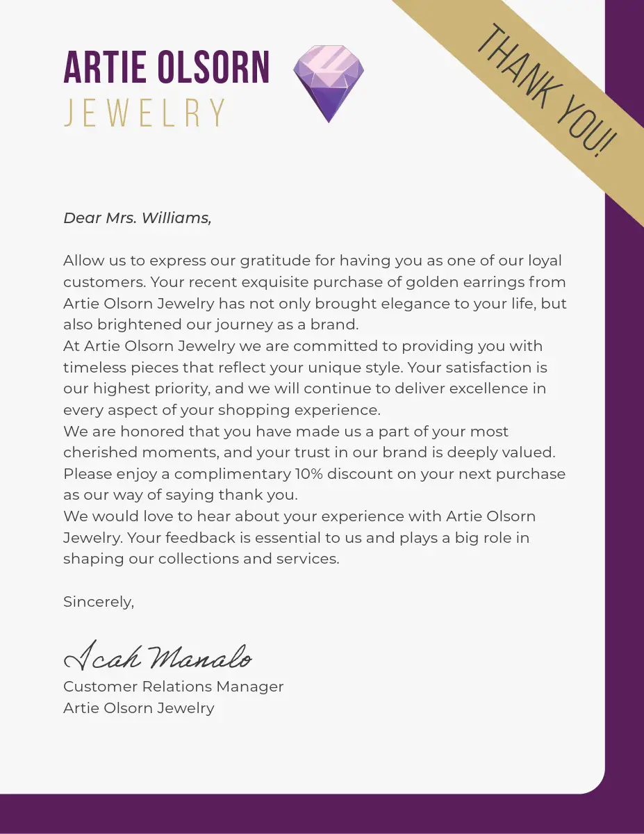Screen dimensions: 644x834
Task: Click the gold JEWELRY subtitle
Action: coord(145,113)
